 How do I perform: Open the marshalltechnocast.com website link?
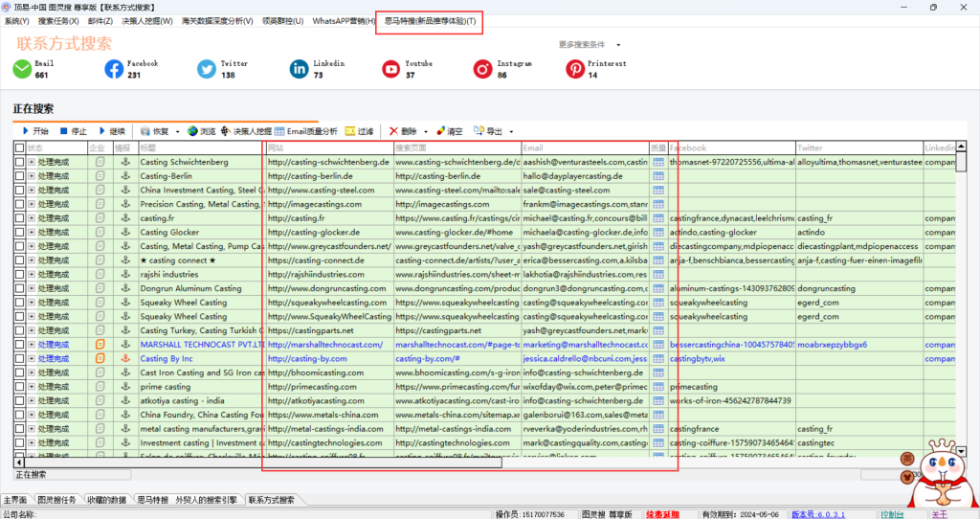(x=325, y=344)
